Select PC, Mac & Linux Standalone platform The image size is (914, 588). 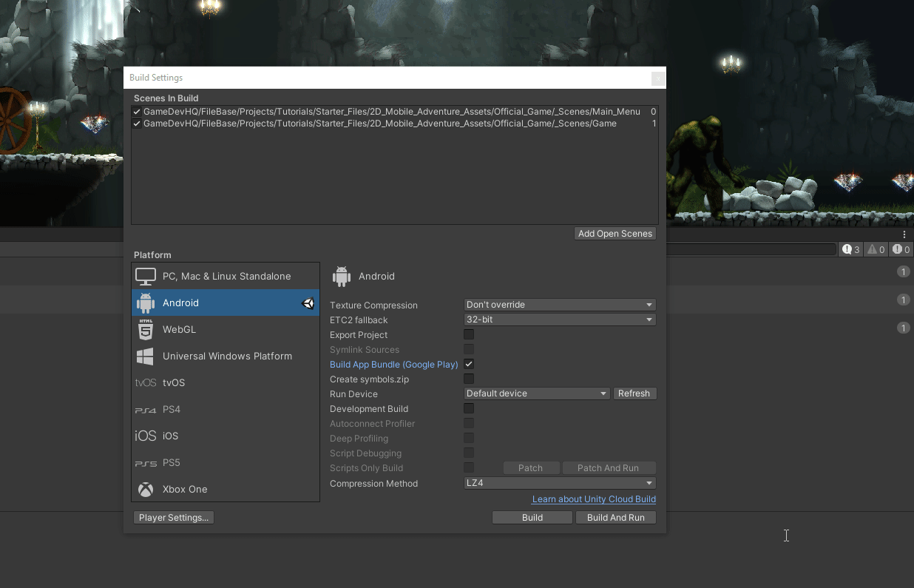click(x=226, y=276)
